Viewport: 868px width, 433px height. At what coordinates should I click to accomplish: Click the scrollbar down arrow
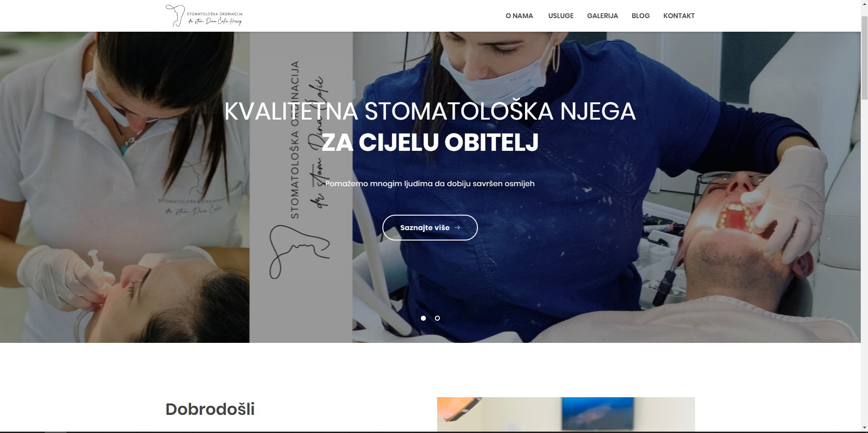tap(864, 428)
